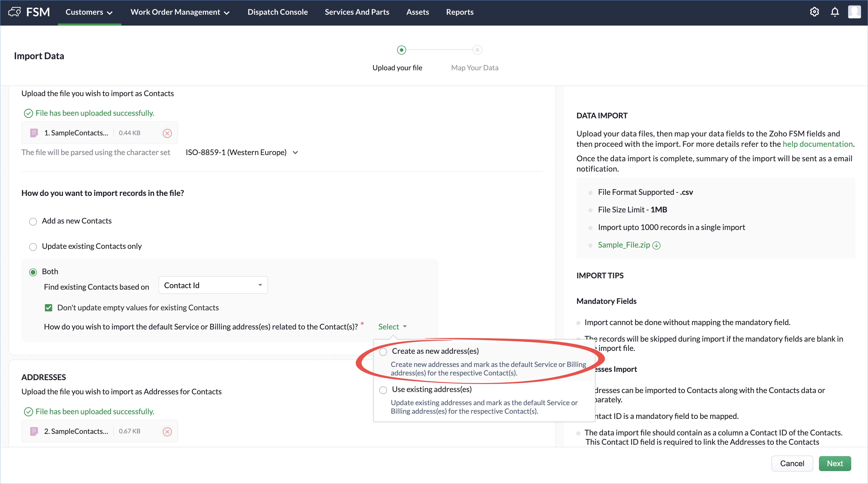Uncheck Don't update empty values checkbox
This screenshot has width=868, height=484.
(49, 308)
